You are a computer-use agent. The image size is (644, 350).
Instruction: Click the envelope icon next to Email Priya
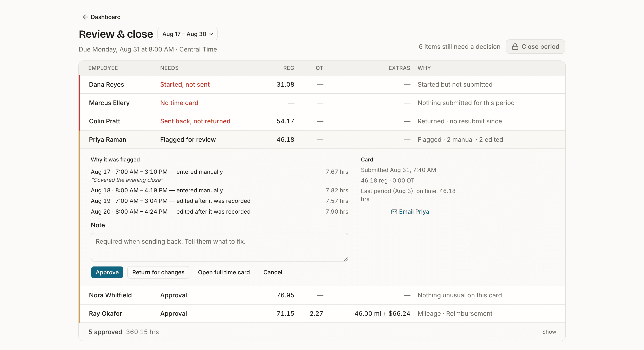[394, 212]
